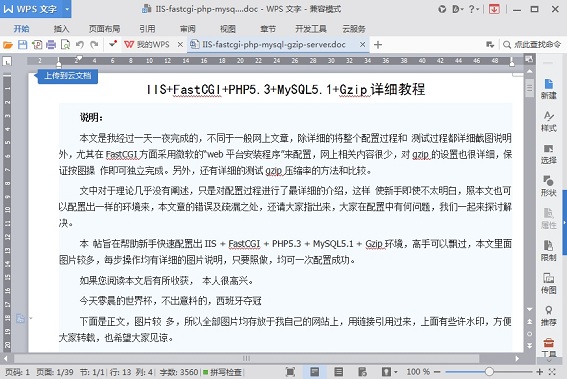
Task: Go to the next page with the double down arrow
Action: click(529, 346)
